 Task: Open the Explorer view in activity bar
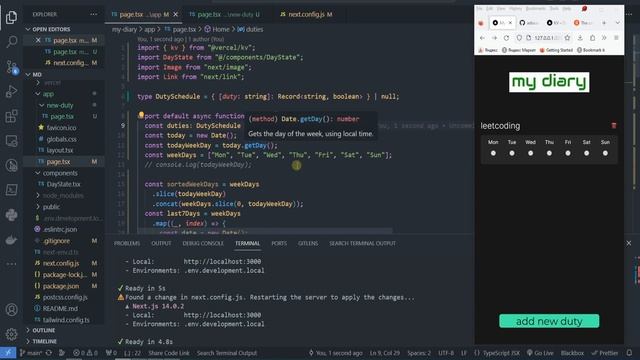point(11,17)
